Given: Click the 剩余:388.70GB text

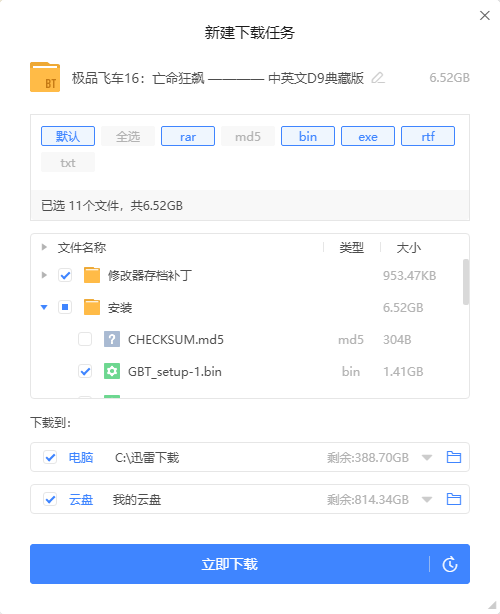Looking at the screenshot, I should coord(368,457).
